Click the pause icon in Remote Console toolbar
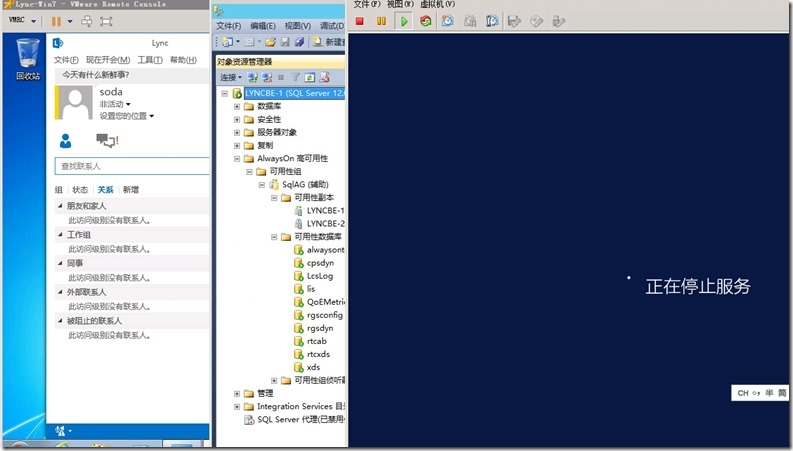793x451 pixels. (x=56, y=21)
